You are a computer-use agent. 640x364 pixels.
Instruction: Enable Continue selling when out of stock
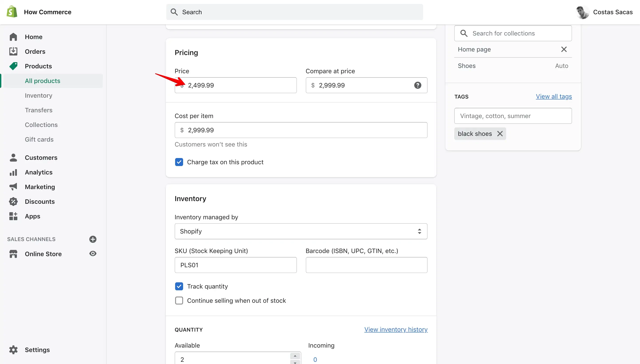179,301
